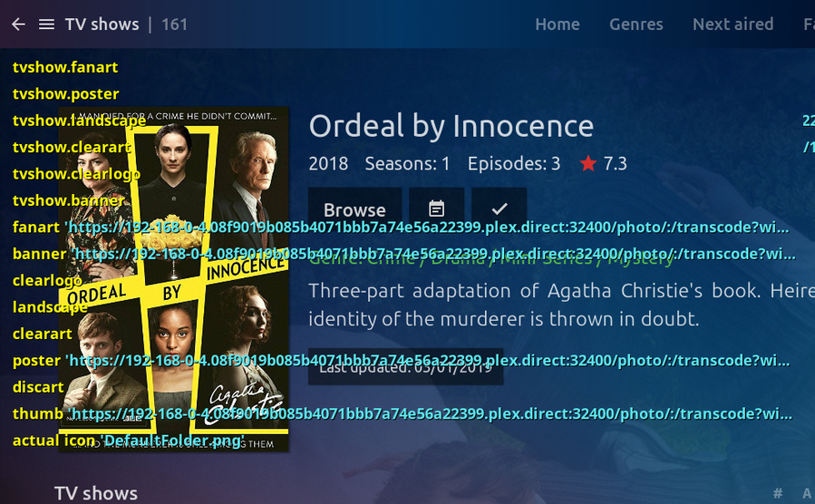Viewport: 815px width, 504px height.
Task: Switch to the Home tab
Action: (x=558, y=24)
